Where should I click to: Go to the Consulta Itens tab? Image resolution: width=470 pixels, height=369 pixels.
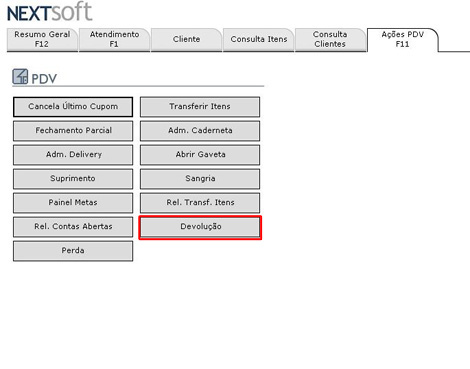point(259,39)
